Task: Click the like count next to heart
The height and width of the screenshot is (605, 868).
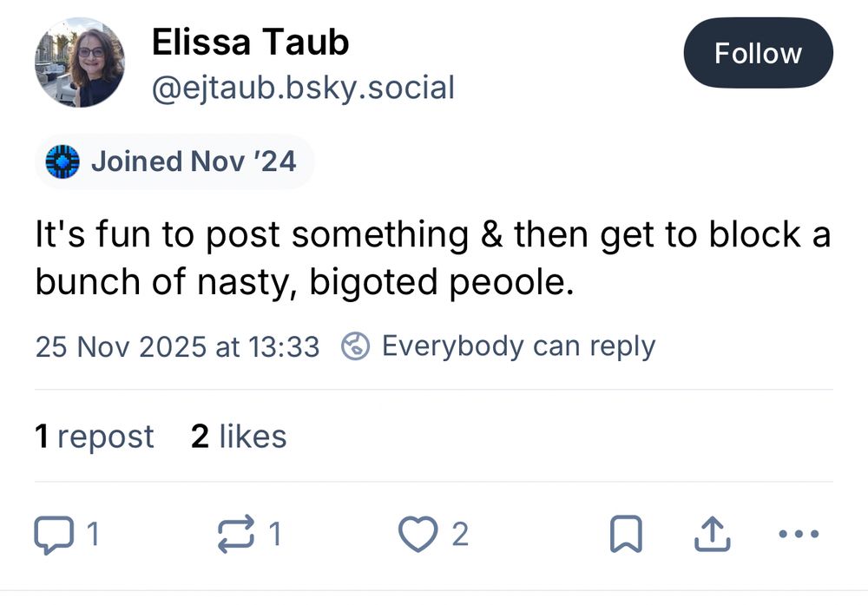Action: pyautogui.click(x=460, y=535)
